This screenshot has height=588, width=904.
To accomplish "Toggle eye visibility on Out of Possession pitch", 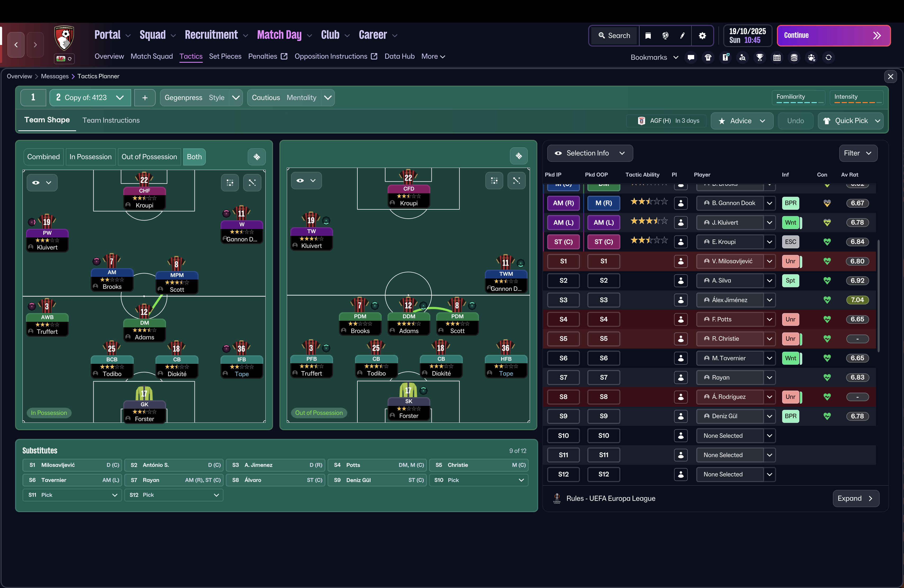I will 306,180.
